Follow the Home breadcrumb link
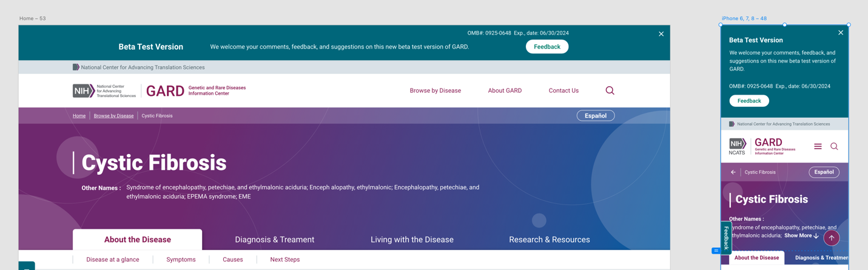The width and height of the screenshot is (868, 270). coord(79,116)
